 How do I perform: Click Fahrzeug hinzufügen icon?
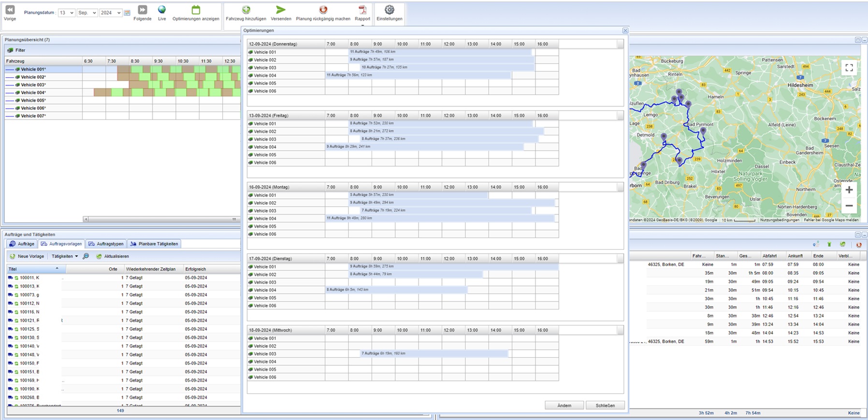[246, 10]
